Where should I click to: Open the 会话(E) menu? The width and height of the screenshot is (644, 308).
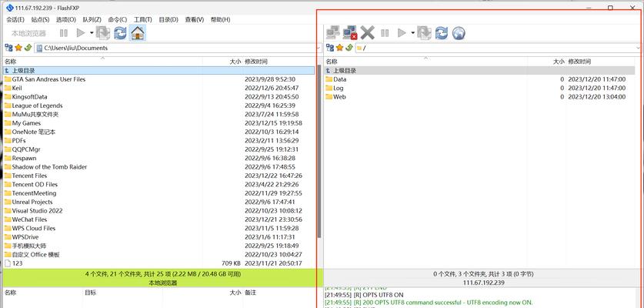coord(15,19)
